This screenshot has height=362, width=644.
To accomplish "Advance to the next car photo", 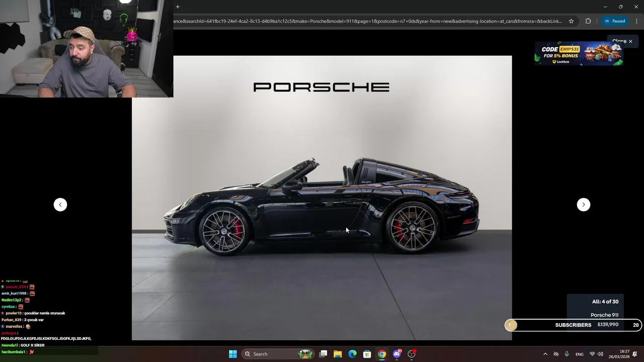I will pyautogui.click(x=584, y=205).
